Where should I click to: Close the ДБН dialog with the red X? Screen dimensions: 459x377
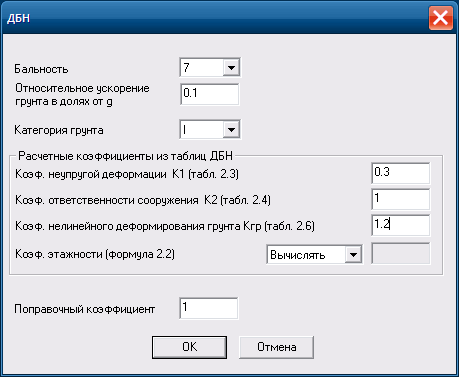click(x=440, y=18)
